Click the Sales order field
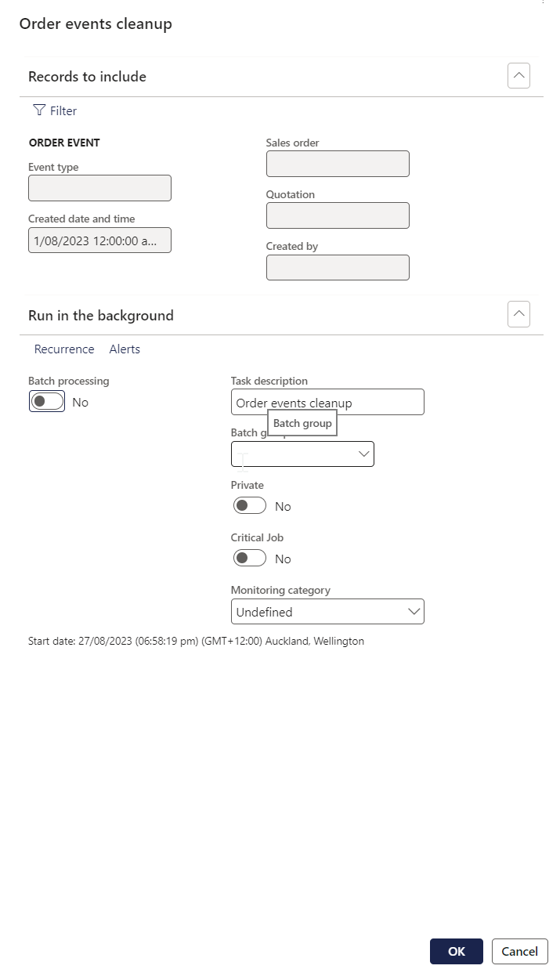The image size is (560, 980). [x=338, y=164]
